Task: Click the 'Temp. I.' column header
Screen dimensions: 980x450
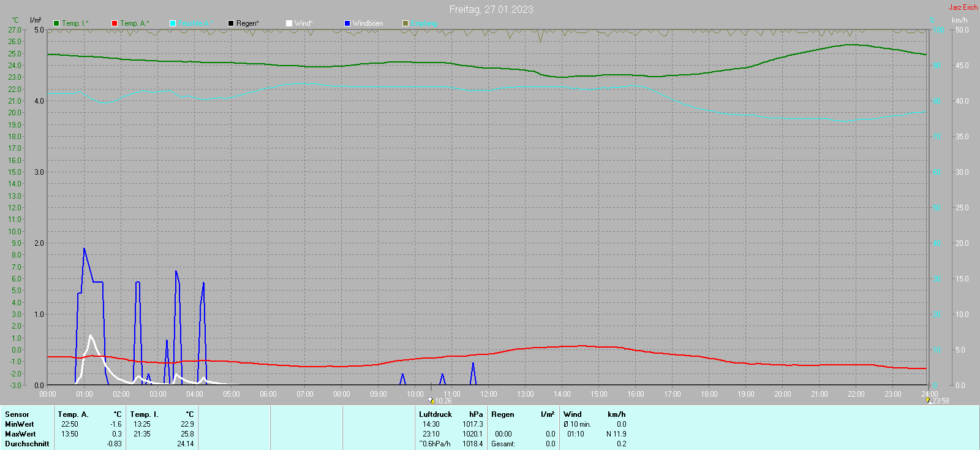Action: [144, 414]
